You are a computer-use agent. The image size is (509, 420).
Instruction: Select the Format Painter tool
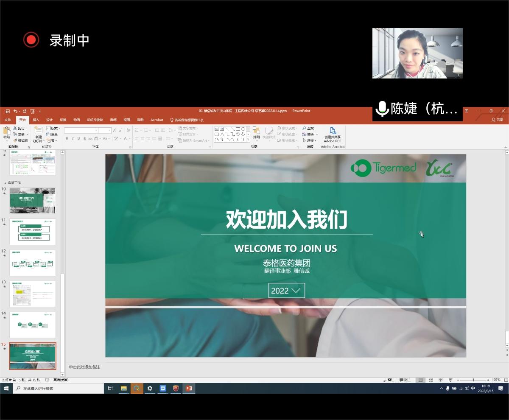tap(15, 140)
